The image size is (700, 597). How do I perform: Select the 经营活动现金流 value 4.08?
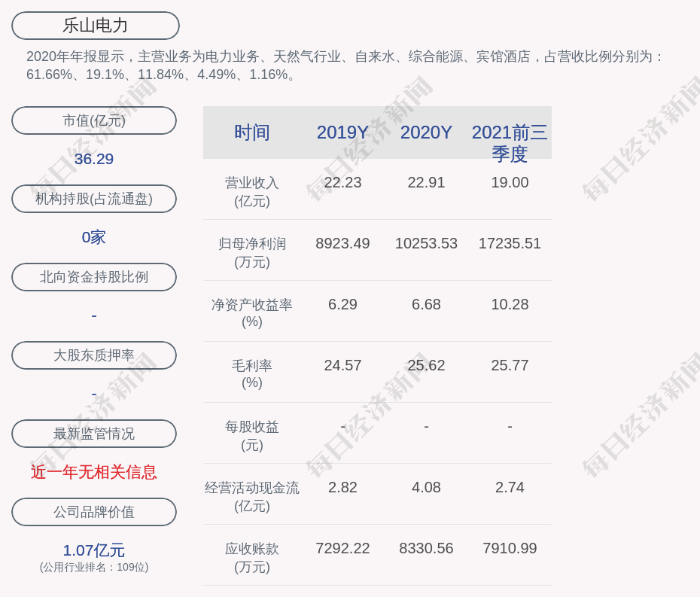(426, 487)
